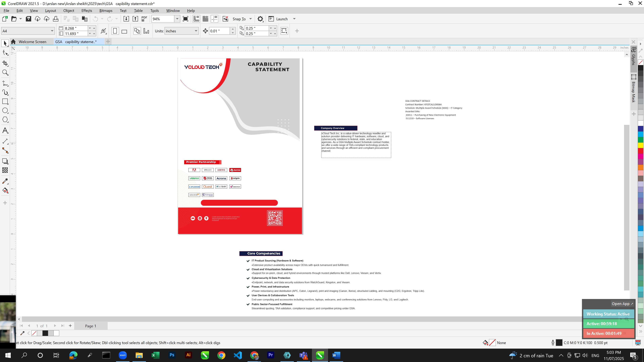Click the nudge distance field
The height and width of the screenshot is (362, 644).
tap(219, 31)
